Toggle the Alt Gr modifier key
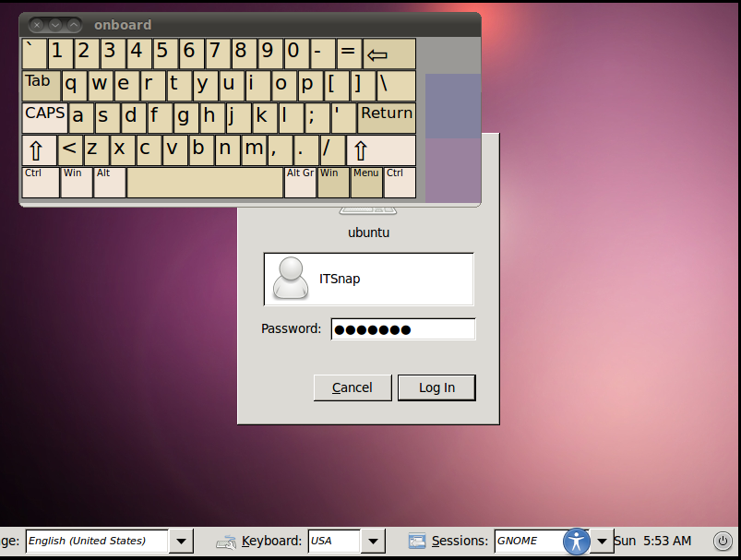This screenshot has height=560, width=741. click(x=301, y=183)
